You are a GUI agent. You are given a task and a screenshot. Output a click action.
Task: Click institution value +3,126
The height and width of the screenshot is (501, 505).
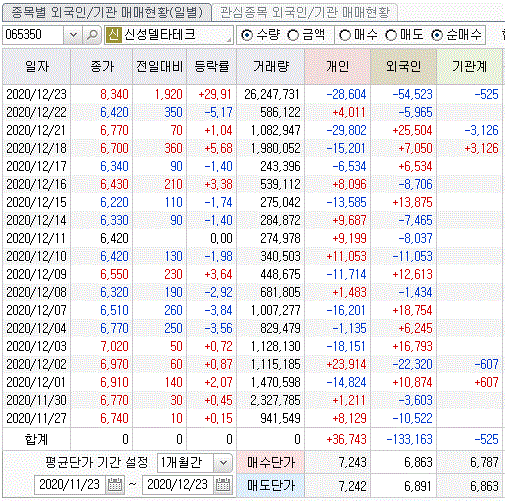pyautogui.click(x=482, y=148)
